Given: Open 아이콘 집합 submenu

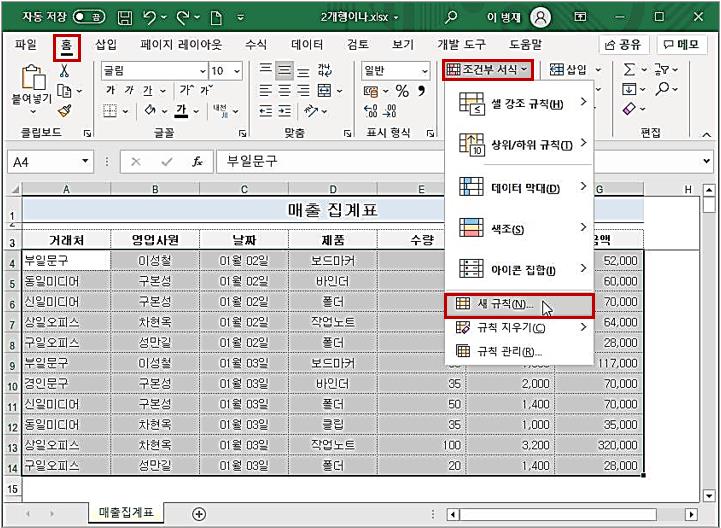Looking at the screenshot, I should point(519,269).
